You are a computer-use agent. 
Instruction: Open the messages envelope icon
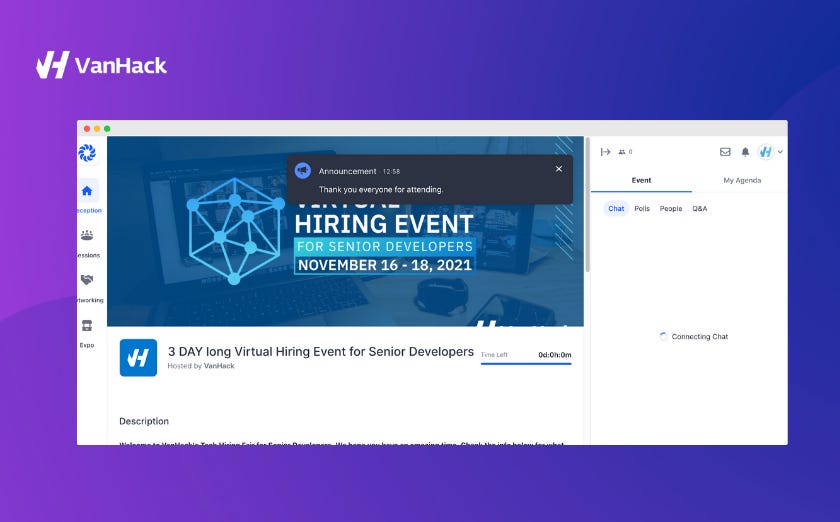725,152
